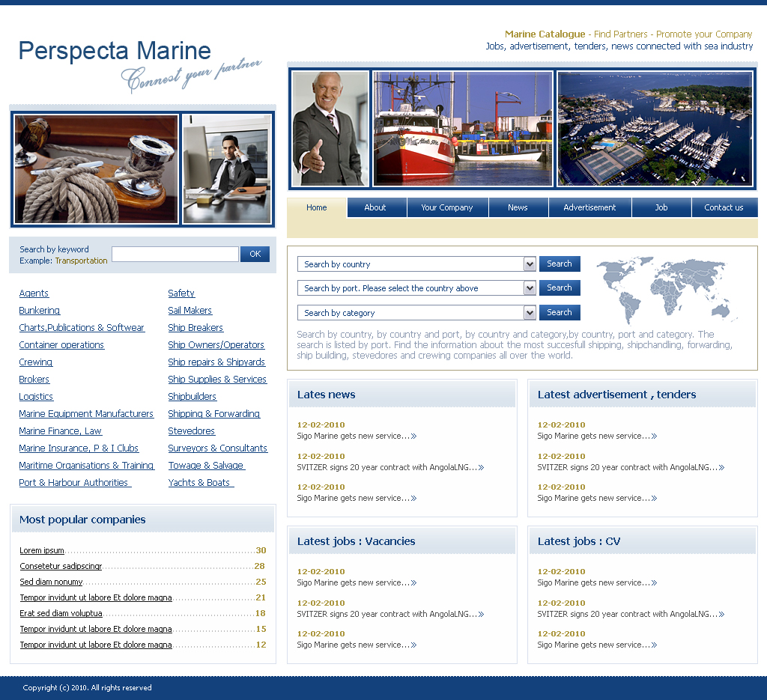Open Marine Equipment Manufacturers link
Viewport: 767px width, 700px height.
(x=87, y=413)
